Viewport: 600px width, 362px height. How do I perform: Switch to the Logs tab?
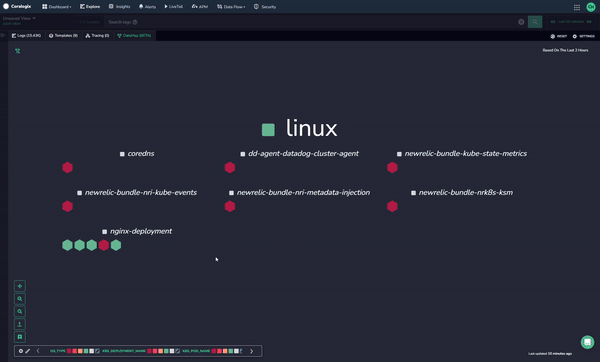point(26,36)
